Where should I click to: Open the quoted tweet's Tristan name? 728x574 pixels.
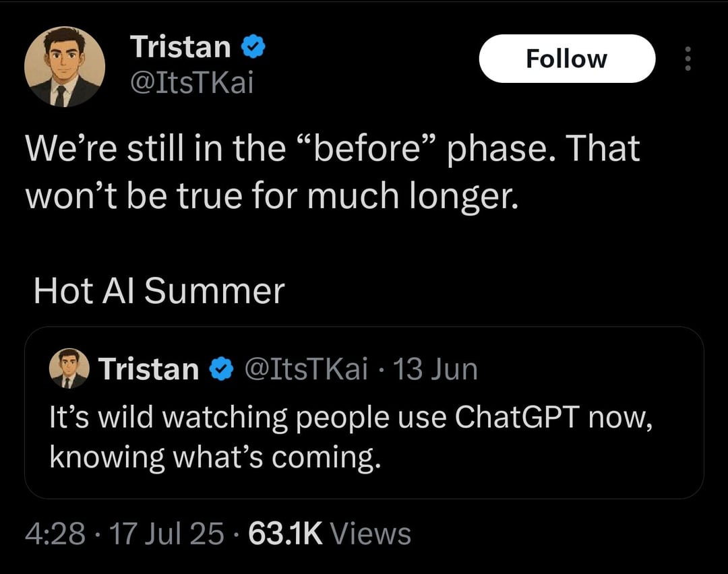[x=148, y=369]
